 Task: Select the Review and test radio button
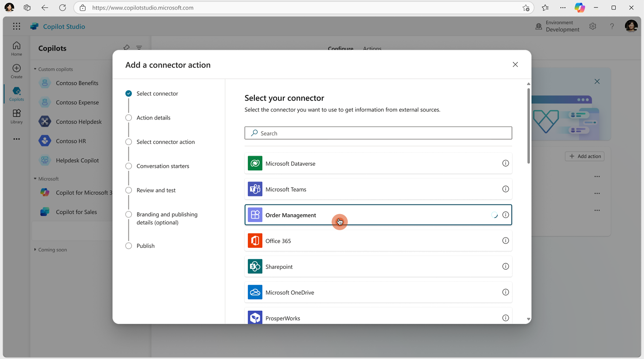[x=129, y=190]
